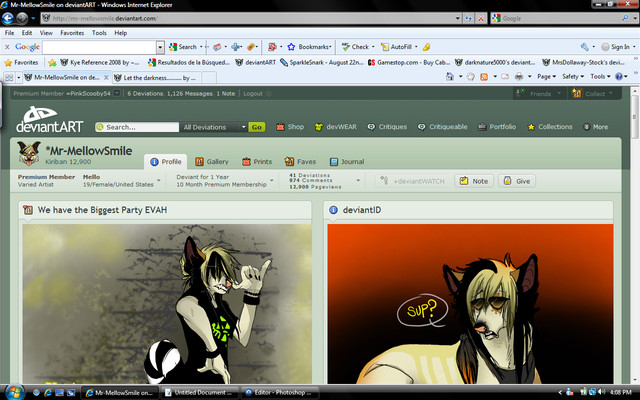Viewport: 640px width, 400px height.
Task: Open the deviantART favorites bar link
Action: (x=256, y=62)
